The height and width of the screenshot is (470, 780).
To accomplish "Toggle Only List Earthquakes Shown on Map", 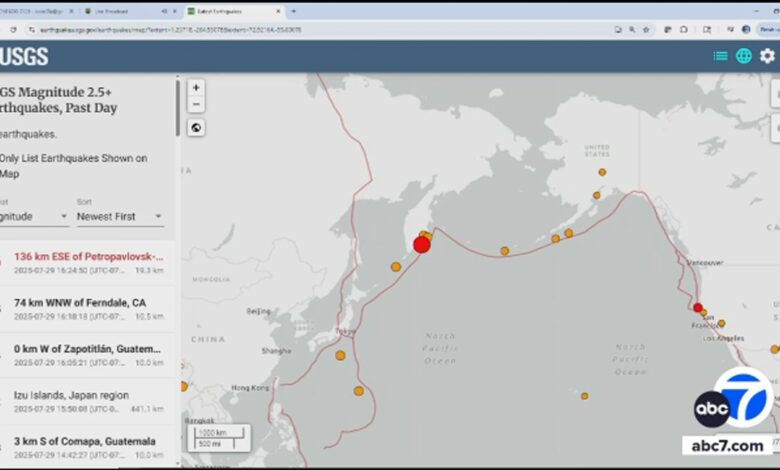I will (74, 166).
